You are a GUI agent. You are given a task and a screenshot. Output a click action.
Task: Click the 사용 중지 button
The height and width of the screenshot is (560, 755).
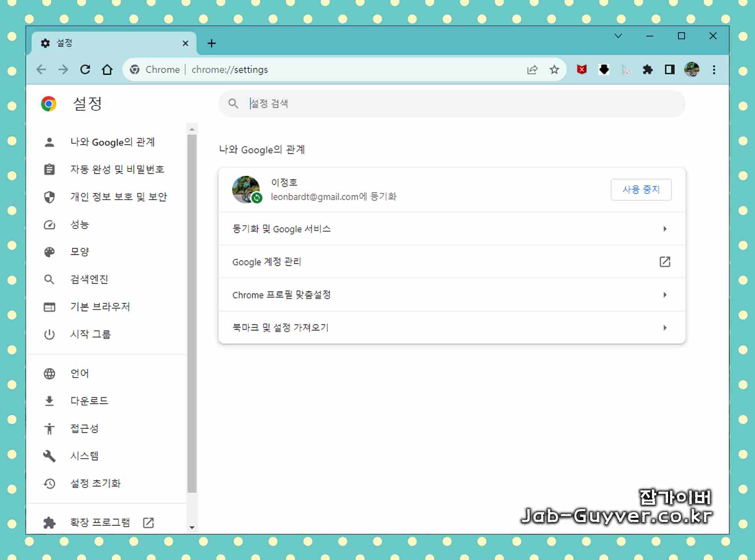pyautogui.click(x=641, y=190)
